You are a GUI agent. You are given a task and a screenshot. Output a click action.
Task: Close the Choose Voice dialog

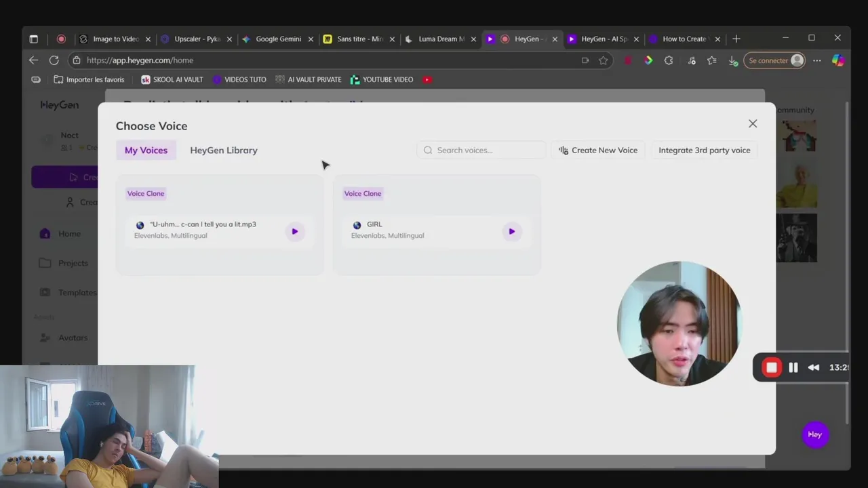coord(753,123)
